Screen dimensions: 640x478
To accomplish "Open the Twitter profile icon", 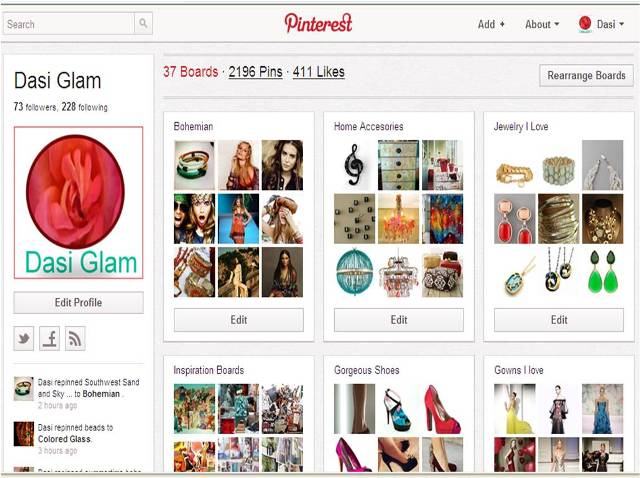I will pyautogui.click(x=24, y=338).
